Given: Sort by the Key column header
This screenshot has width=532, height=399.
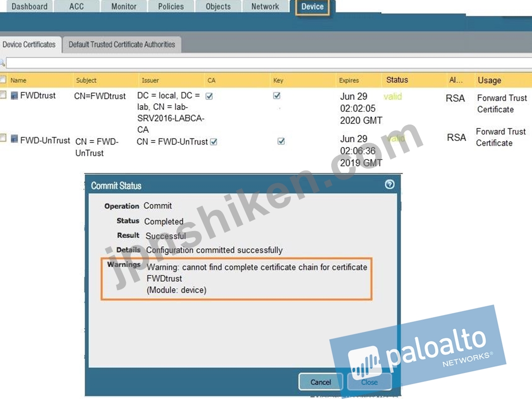Looking at the screenshot, I should 278,80.
